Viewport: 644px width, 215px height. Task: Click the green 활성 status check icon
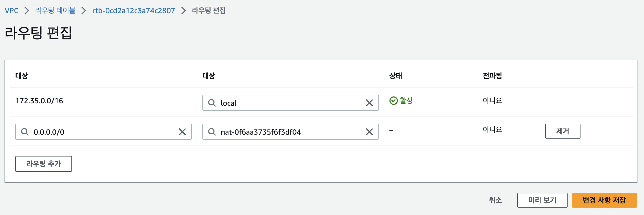(x=393, y=101)
